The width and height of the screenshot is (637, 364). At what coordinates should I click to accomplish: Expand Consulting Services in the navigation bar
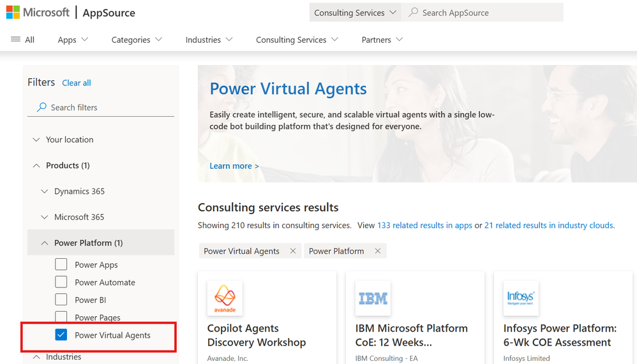click(297, 40)
